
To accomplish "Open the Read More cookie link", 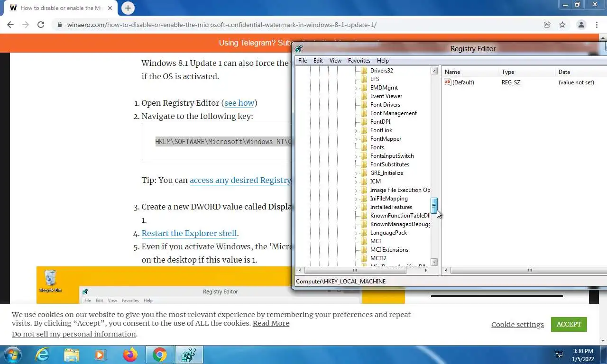I will pyautogui.click(x=271, y=323).
